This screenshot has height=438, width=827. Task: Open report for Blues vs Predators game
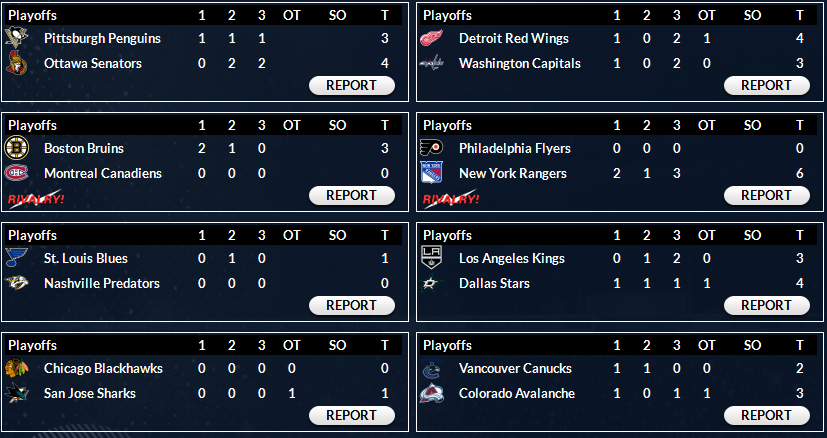point(351,305)
